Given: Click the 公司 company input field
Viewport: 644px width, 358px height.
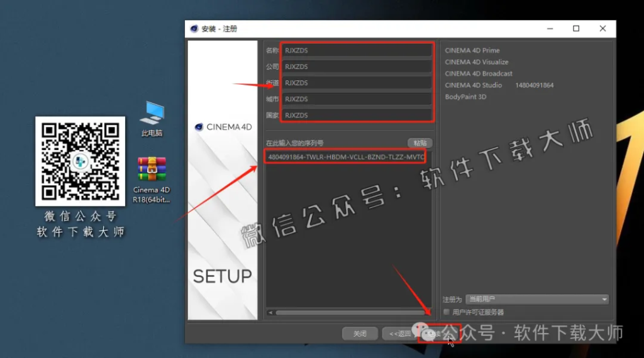Looking at the screenshot, I should point(357,67).
